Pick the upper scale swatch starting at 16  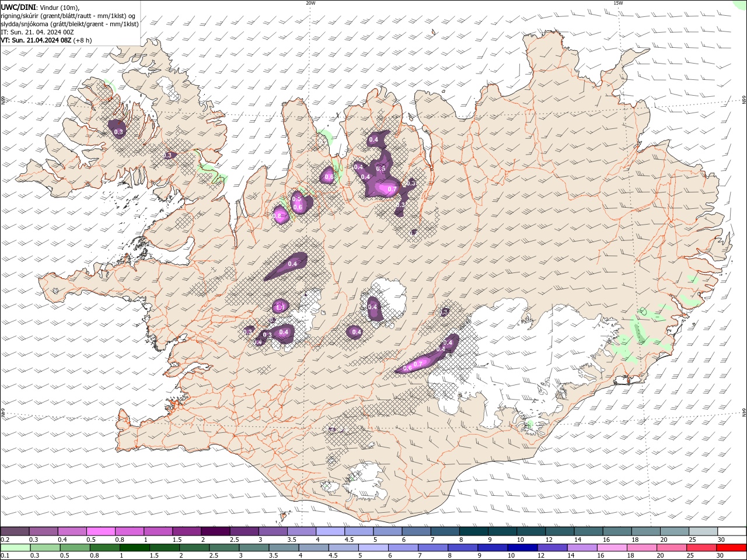(617, 531)
